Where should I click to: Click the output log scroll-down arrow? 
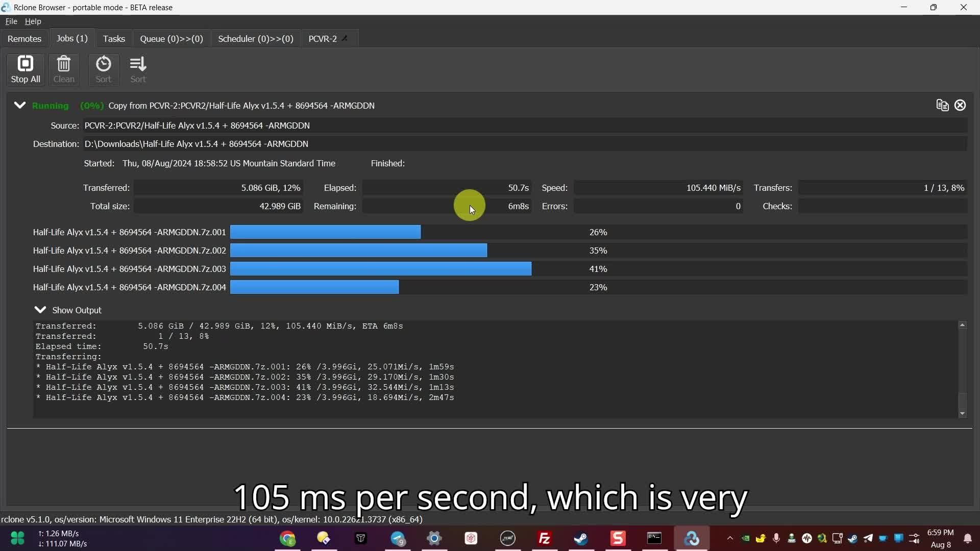962,414
